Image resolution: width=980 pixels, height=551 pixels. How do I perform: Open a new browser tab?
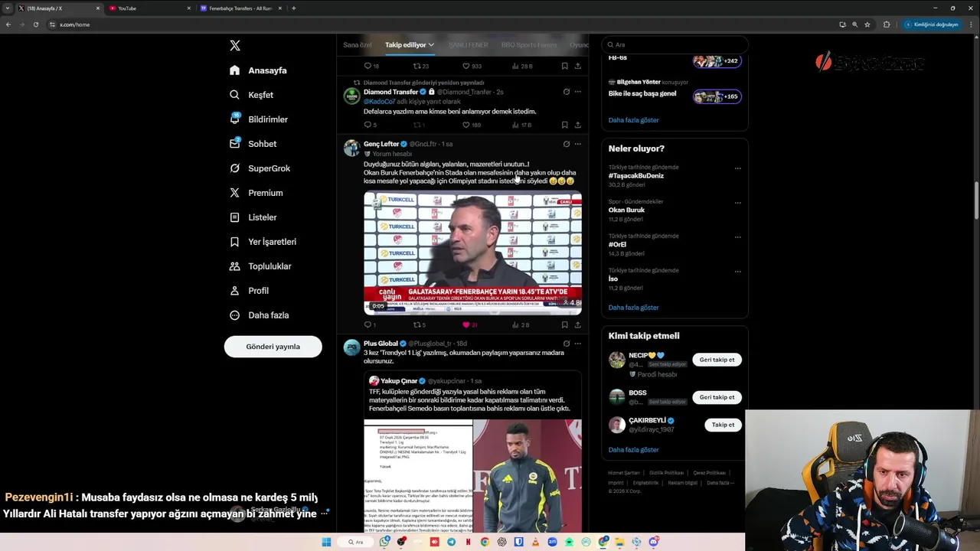pyautogui.click(x=294, y=8)
